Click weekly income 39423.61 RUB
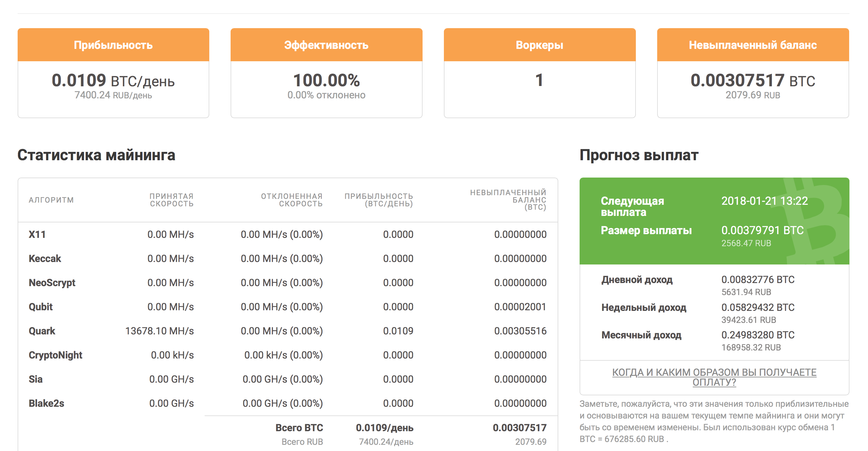 pyautogui.click(x=748, y=320)
